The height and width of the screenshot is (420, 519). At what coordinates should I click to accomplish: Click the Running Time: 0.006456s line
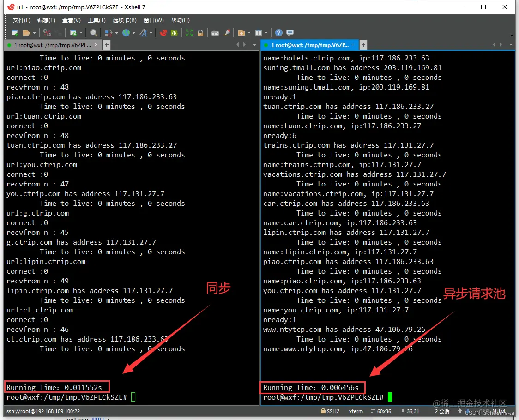[x=311, y=387]
